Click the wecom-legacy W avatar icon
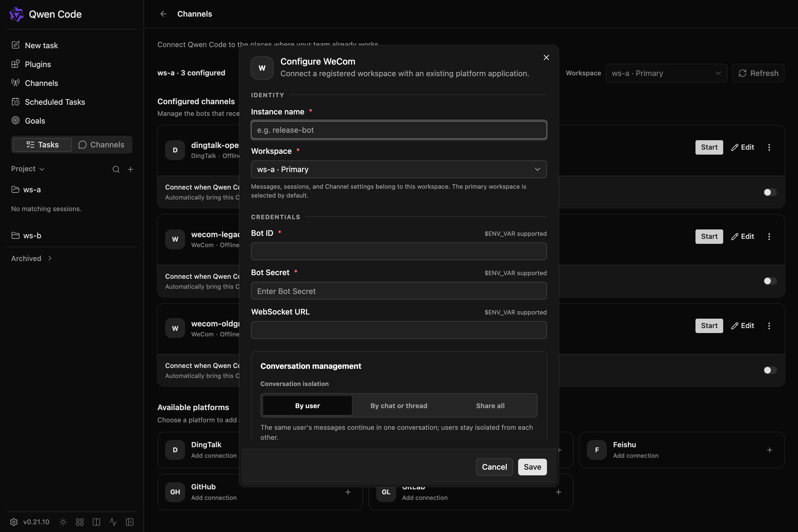 [x=175, y=239]
